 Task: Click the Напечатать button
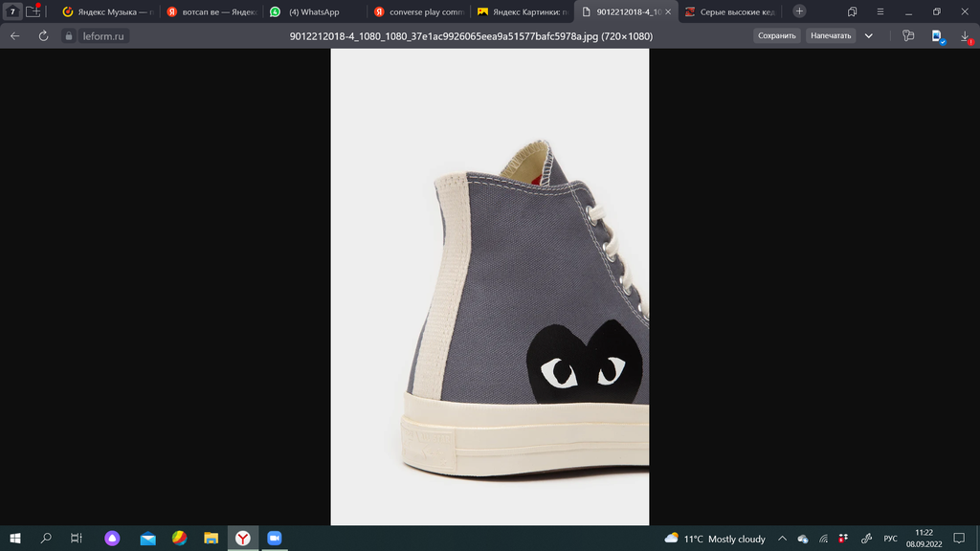coord(830,35)
